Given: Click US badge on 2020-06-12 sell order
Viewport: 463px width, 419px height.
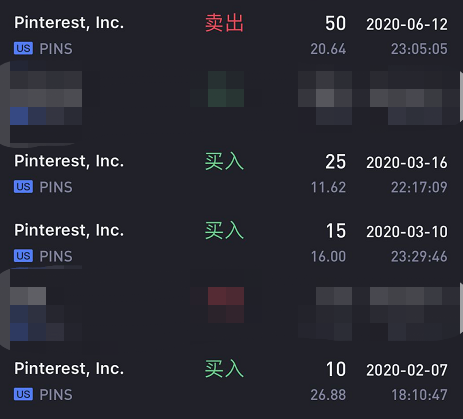Looking at the screenshot, I should [23, 49].
